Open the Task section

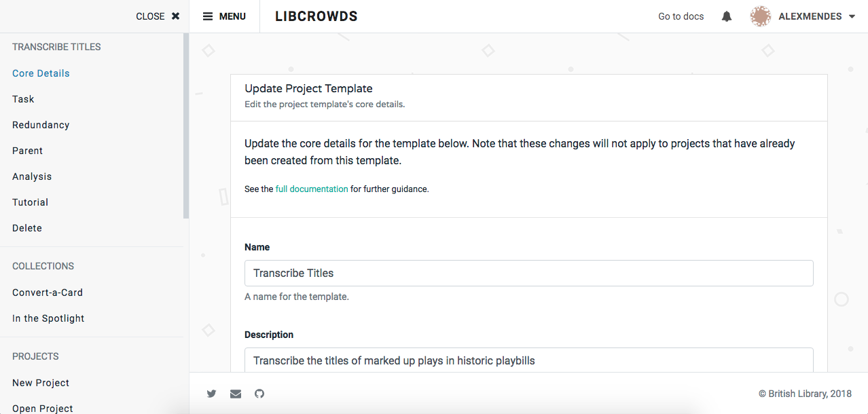point(22,98)
